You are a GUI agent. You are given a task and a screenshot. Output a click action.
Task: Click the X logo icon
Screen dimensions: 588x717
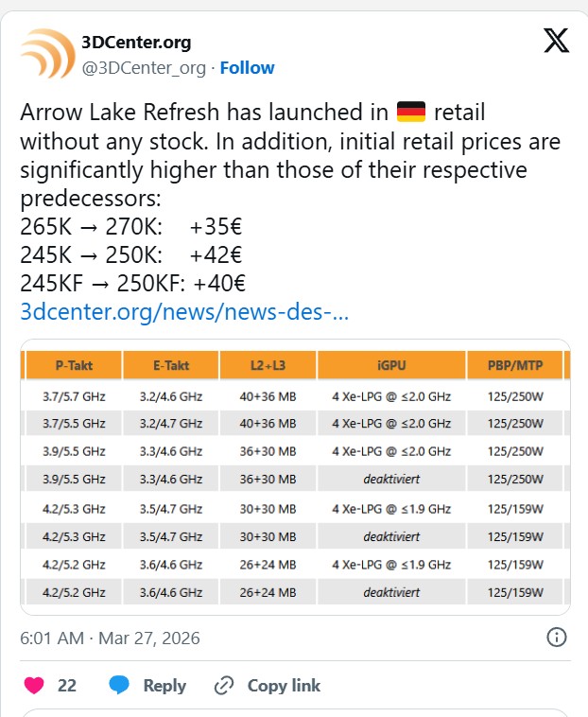pos(556,42)
